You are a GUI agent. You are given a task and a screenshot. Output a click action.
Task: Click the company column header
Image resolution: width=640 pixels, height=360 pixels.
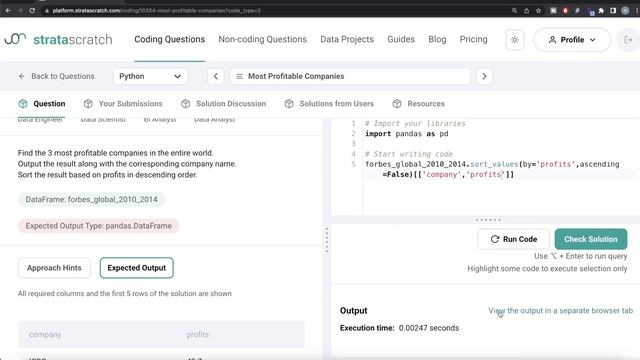click(45, 334)
